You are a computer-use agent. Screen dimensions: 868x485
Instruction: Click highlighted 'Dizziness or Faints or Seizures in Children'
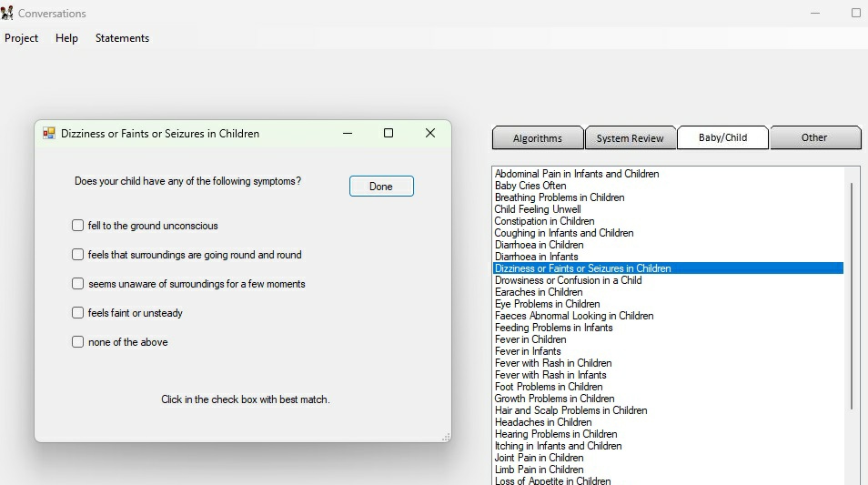click(x=668, y=268)
